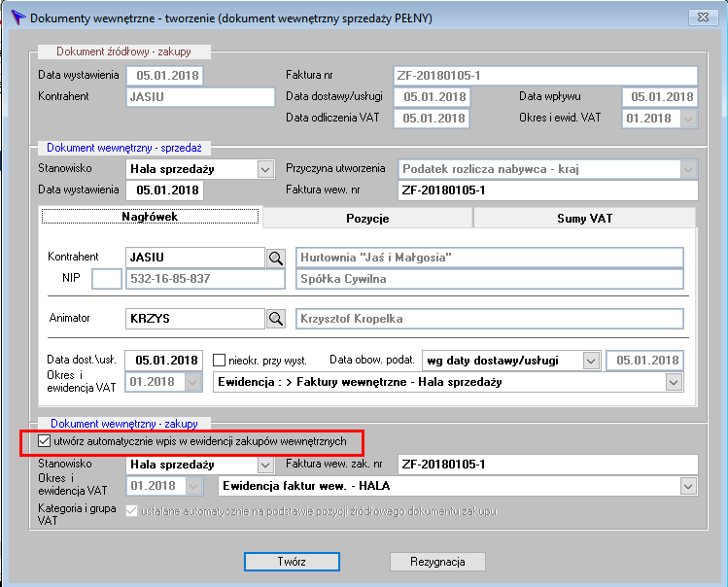The height and width of the screenshot is (587, 728).
Task: Click the 'Faktura wew. zak. nr' field
Action: [548, 465]
